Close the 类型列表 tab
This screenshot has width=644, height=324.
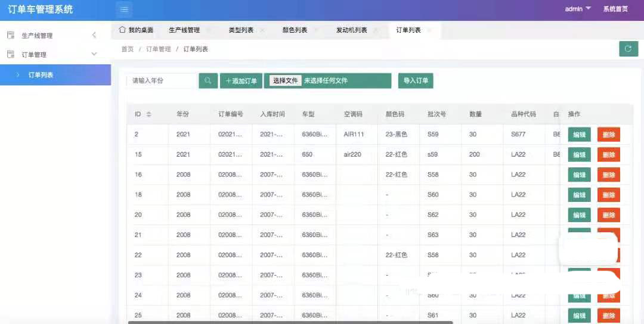tap(262, 30)
